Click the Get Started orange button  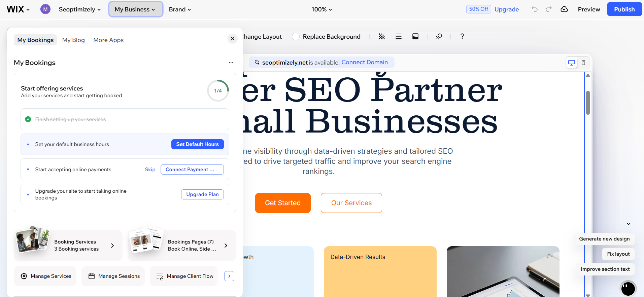point(283,203)
